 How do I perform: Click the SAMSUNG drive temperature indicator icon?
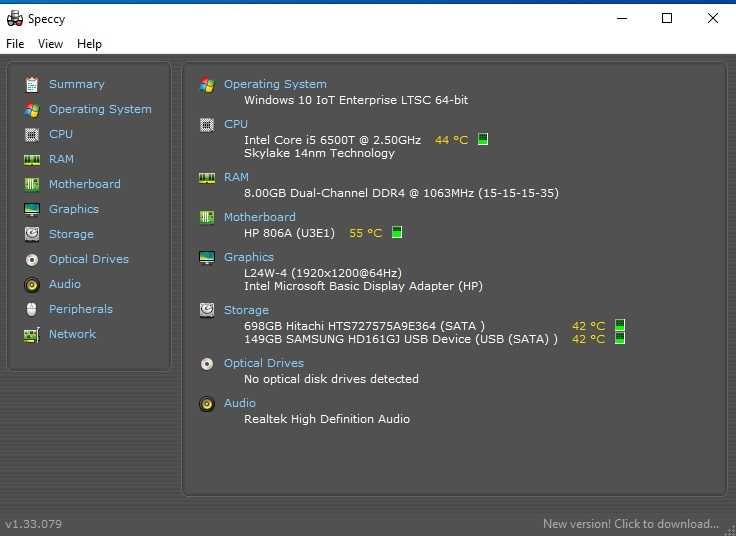(x=620, y=338)
